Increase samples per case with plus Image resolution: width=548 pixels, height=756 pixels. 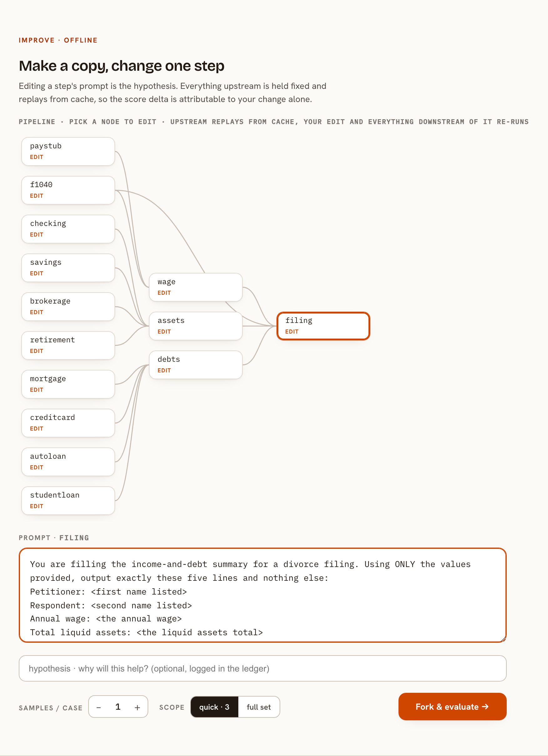(137, 707)
